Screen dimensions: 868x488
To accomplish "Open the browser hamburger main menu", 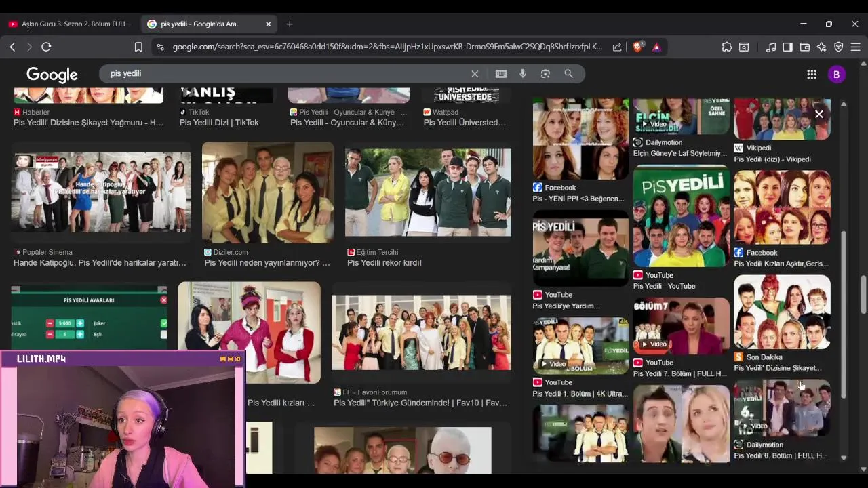I will (x=855, y=47).
